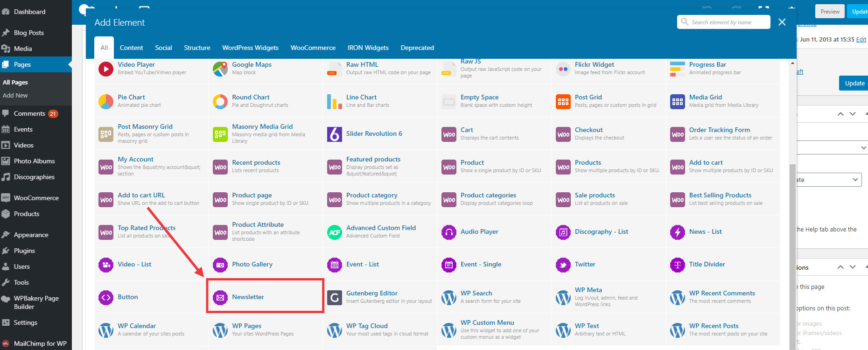Click the element list vertical scrollbar
This screenshot has width=868, height=350.
click(x=792, y=256)
